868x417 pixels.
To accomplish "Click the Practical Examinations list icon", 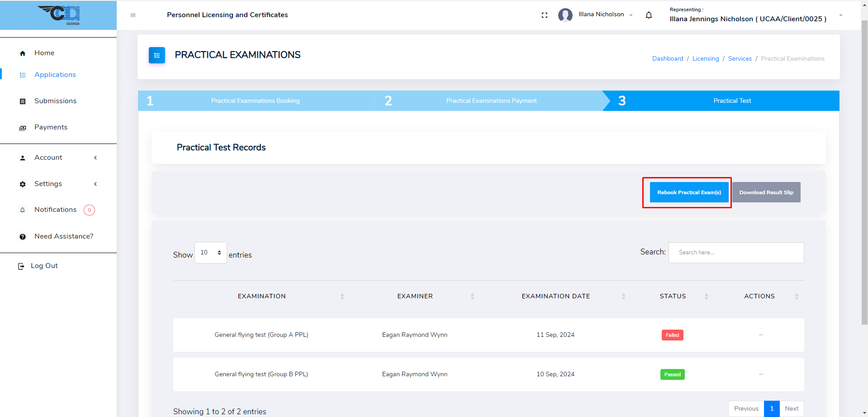I will (x=157, y=55).
